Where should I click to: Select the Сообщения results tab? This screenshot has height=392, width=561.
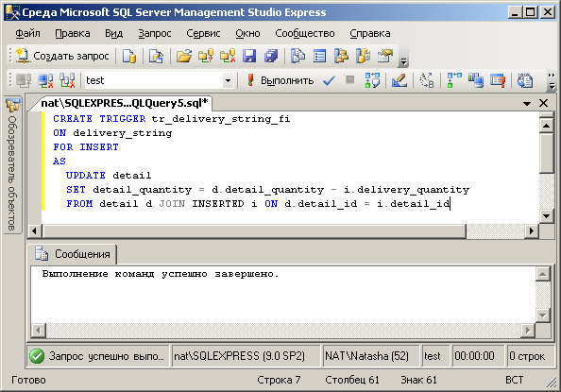73,254
